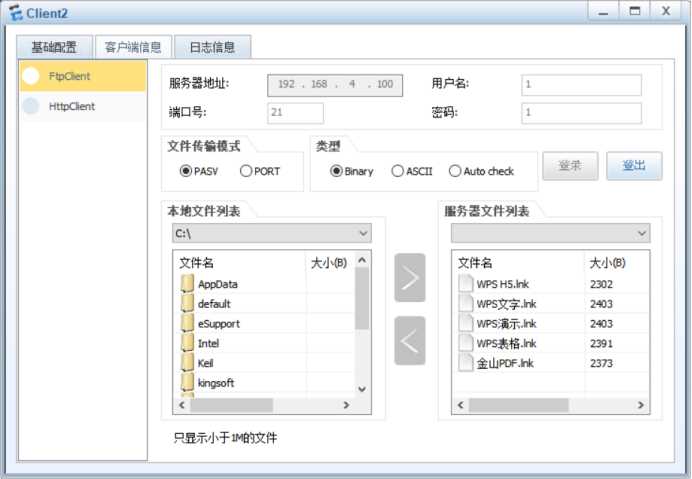Maximize the Client2 window
The width and height of the screenshot is (692, 479).
point(635,11)
